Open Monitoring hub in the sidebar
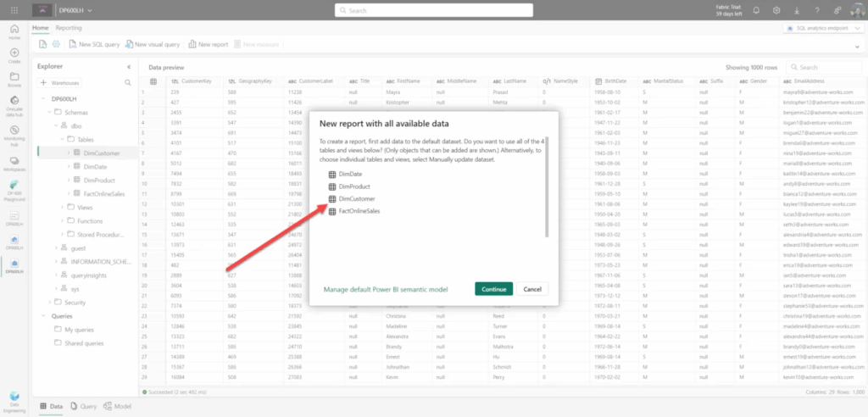 tap(14, 135)
